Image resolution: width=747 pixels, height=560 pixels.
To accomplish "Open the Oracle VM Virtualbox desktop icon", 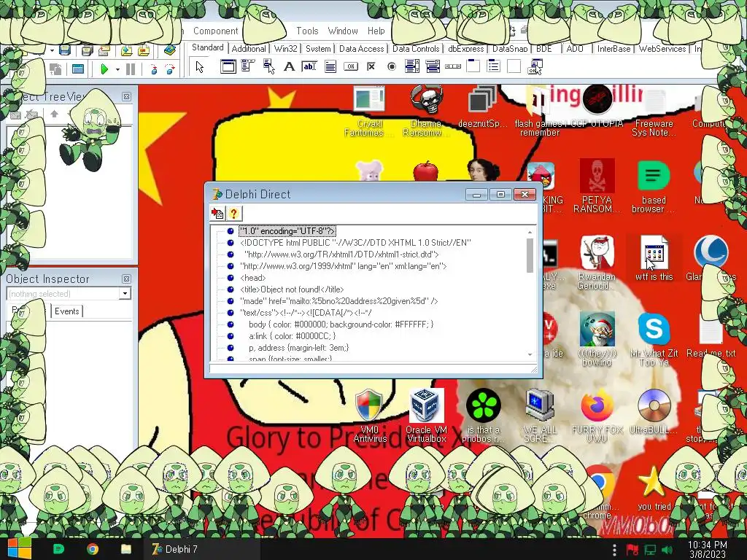I will pos(426,415).
